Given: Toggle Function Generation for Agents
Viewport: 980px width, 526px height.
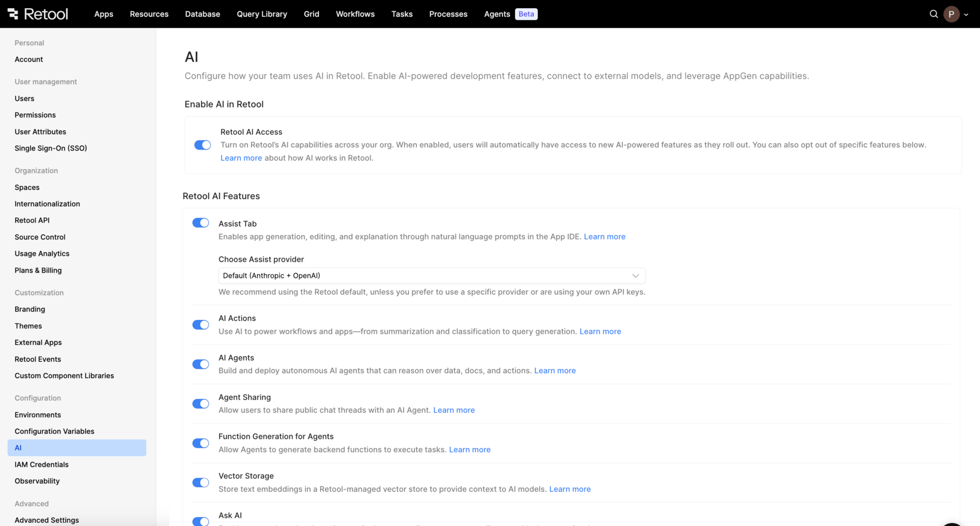Looking at the screenshot, I should 200,443.
